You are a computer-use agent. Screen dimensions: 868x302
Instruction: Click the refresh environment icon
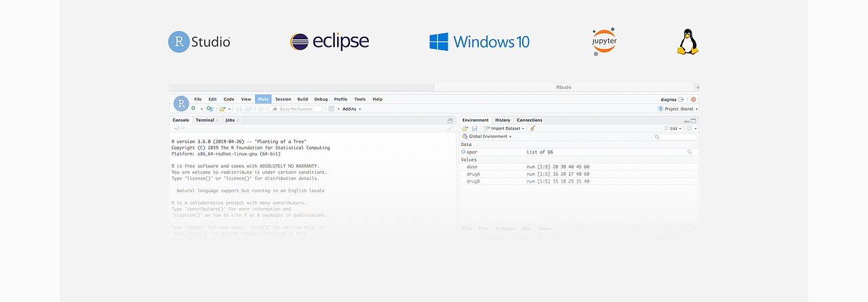689,128
